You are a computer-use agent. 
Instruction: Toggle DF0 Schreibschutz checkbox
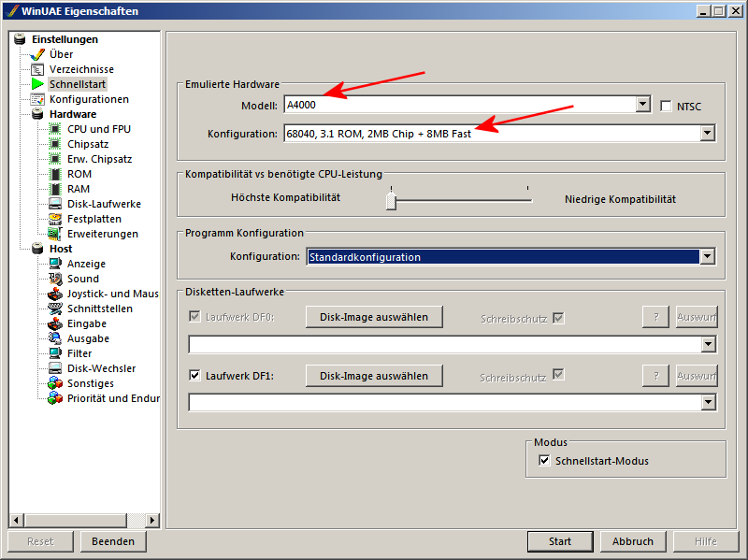point(558,318)
